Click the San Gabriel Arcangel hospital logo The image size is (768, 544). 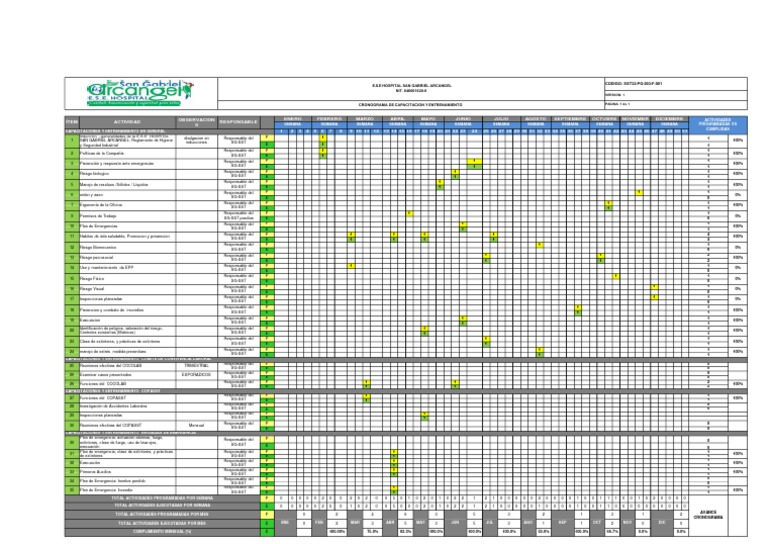(x=140, y=93)
